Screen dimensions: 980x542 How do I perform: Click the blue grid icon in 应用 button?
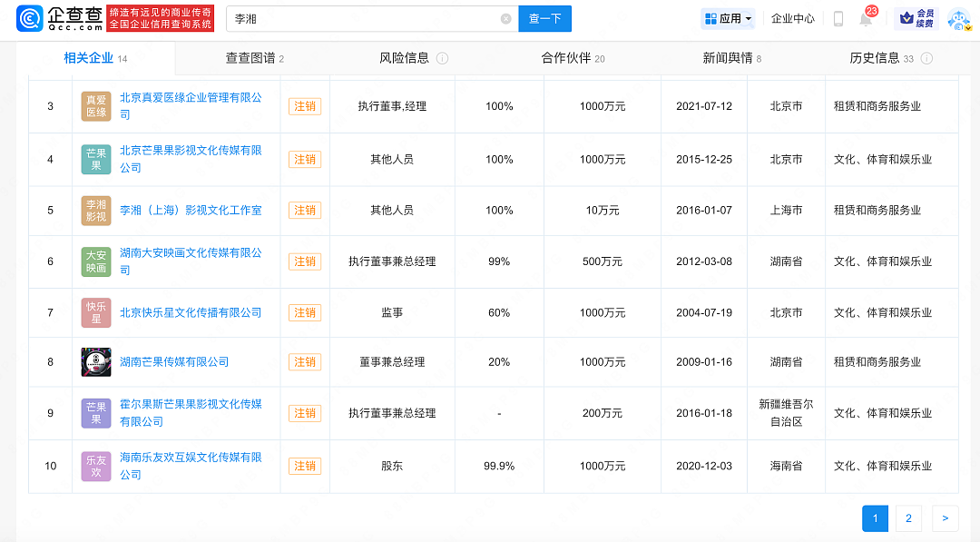(710, 18)
